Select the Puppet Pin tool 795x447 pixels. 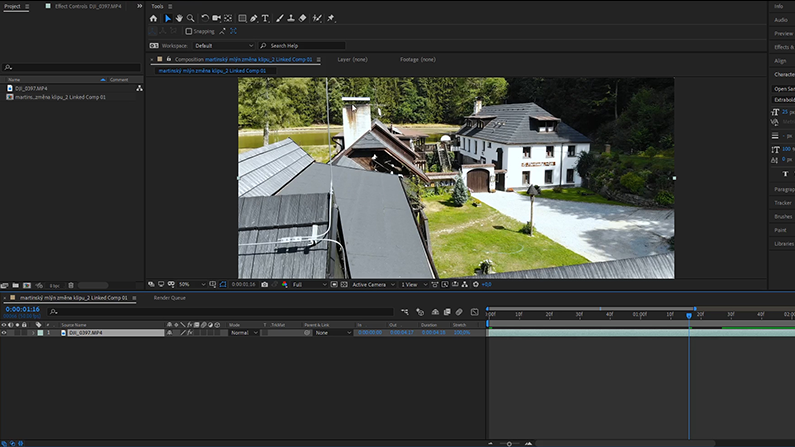(x=331, y=18)
